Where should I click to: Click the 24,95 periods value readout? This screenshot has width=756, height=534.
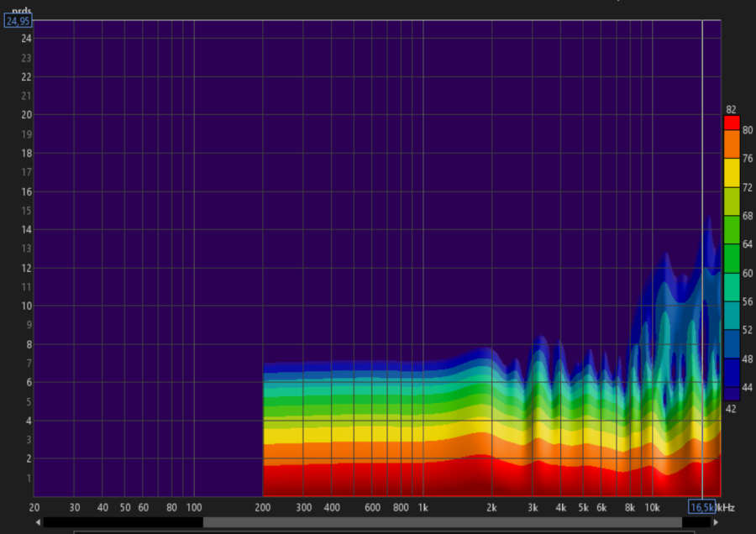[x=18, y=21]
